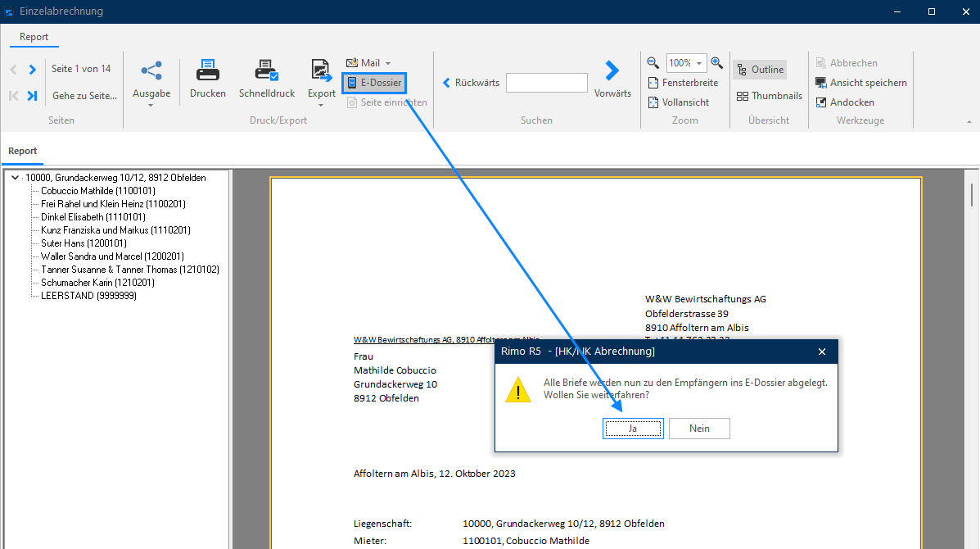Confirm with Ja in the dialog
980x549 pixels.
[633, 429]
